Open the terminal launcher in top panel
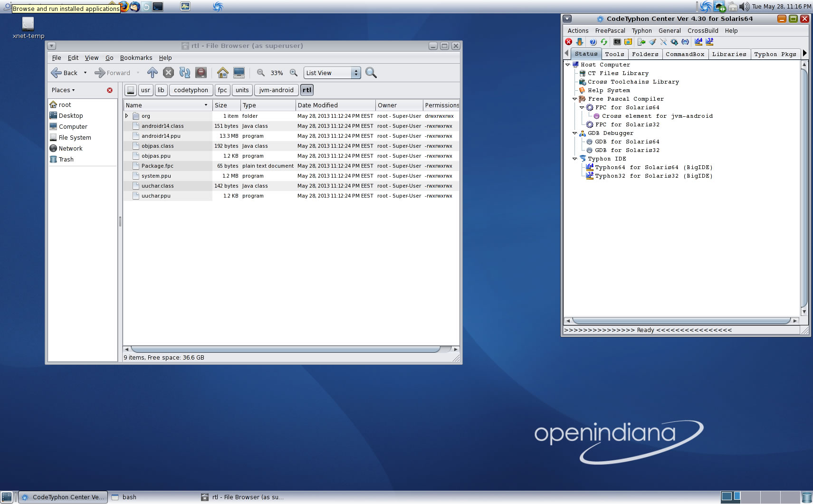The image size is (813, 504). point(158,7)
